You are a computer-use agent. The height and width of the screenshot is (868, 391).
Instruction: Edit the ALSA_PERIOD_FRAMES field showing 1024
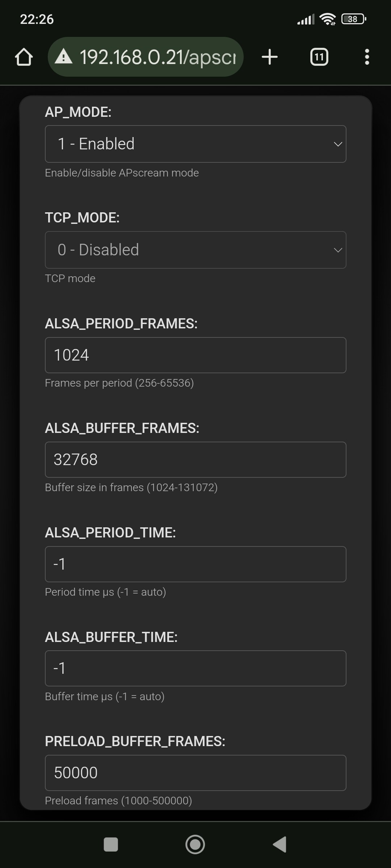coord(195,355)
